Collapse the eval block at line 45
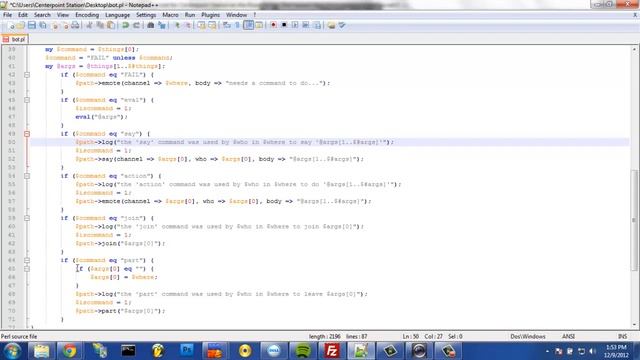Viewport: 640px width, 360px height. pyautogui.click(x=27, y=100)
